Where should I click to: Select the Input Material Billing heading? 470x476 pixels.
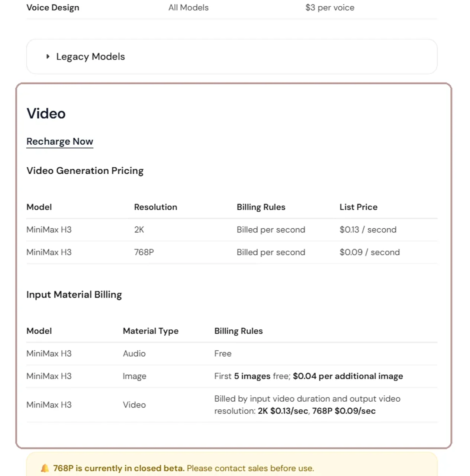[74, 295]
